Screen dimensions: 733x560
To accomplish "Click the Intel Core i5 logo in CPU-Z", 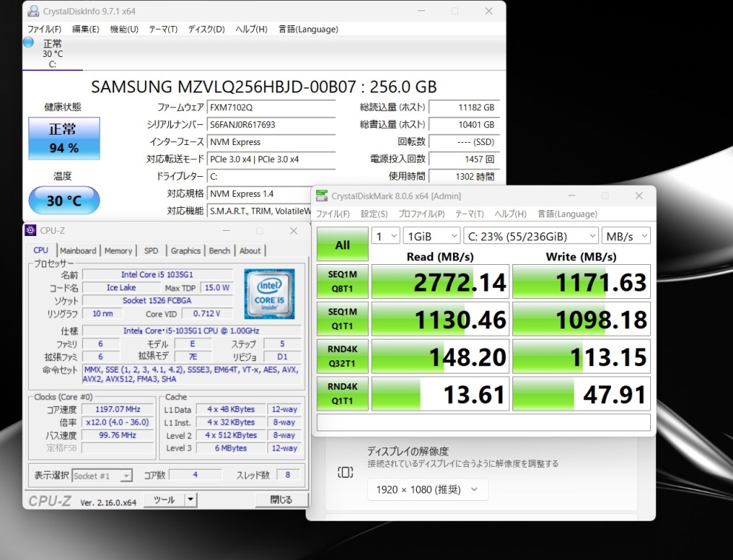I will pos(270,294).
